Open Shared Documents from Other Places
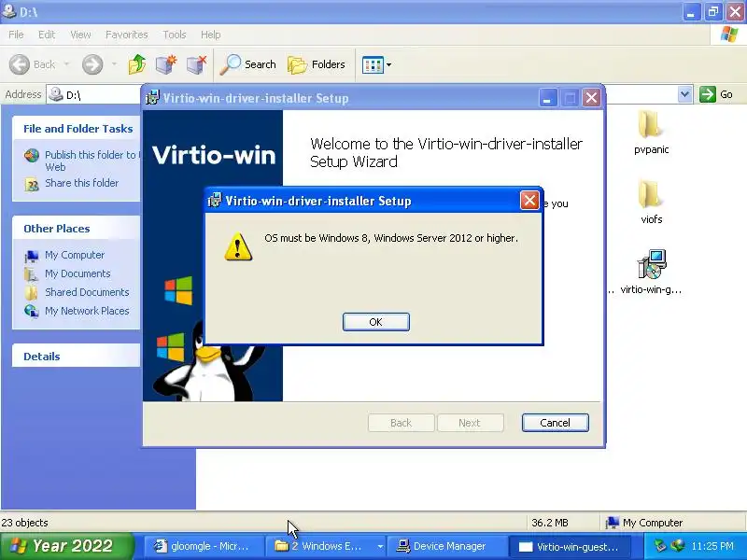Screen dimensions: 747x560 pos(87,292)
